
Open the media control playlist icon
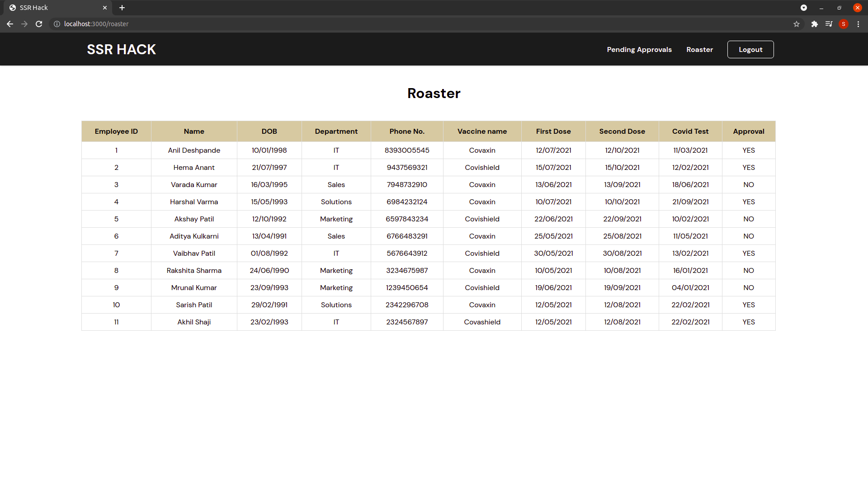coord(829,24)
